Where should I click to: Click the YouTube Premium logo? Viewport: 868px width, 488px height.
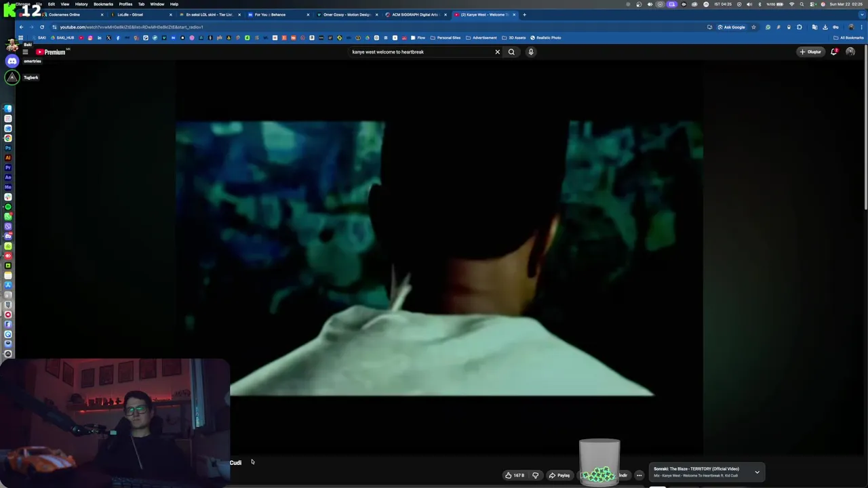click(x=51, y=52)
